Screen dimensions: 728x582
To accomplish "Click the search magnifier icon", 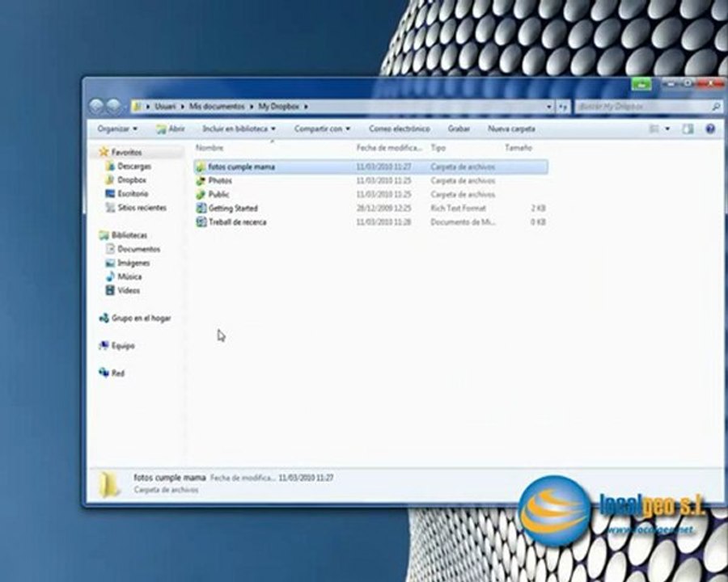I will [716, 107].
